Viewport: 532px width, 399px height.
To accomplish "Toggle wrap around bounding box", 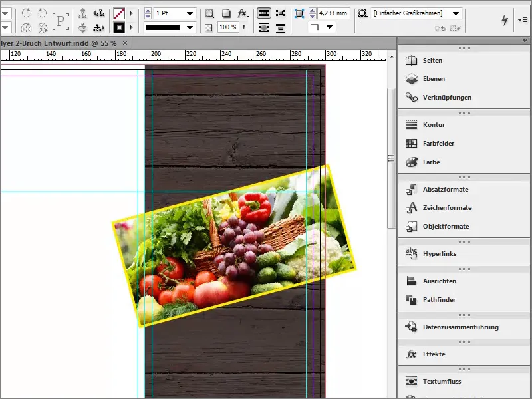I will coord(281,13).
